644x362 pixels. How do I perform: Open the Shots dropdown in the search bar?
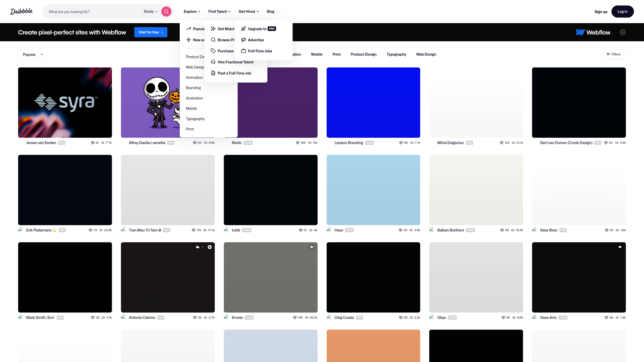tap(150, 11)
